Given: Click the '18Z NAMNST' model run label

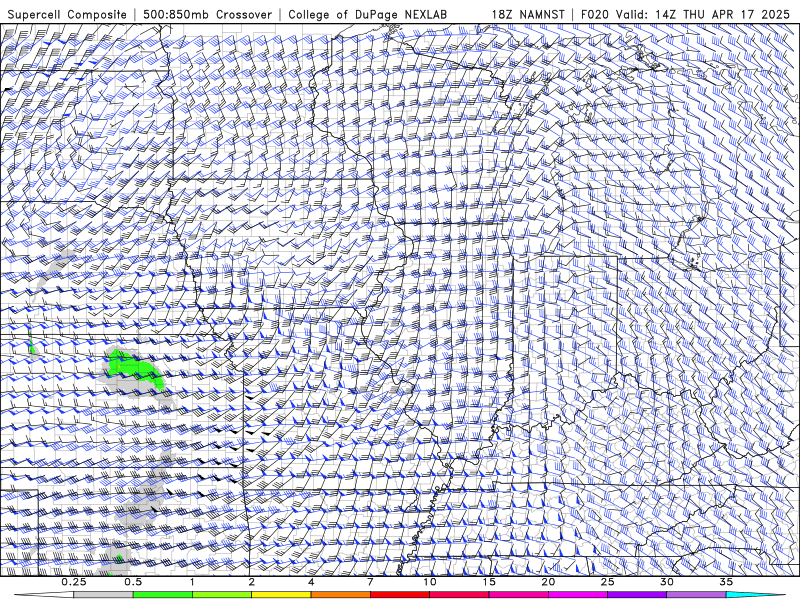Looking at the screenshot, I should (x=528, y=14).
